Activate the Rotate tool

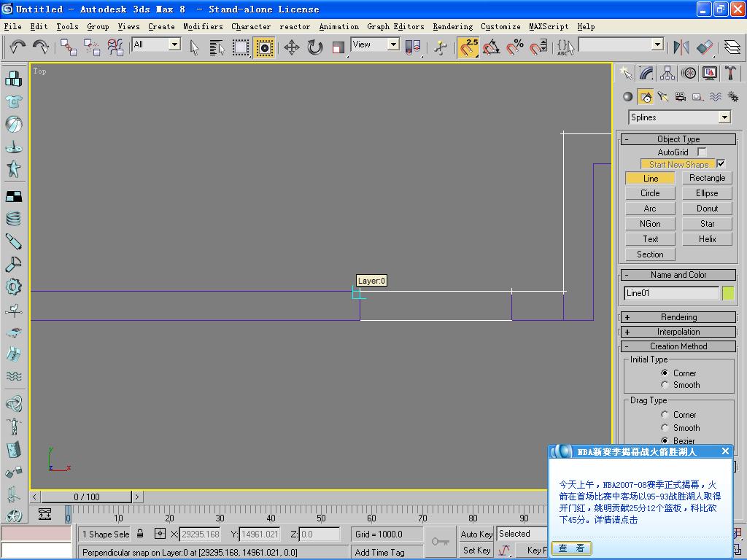[x=314, y=47]
